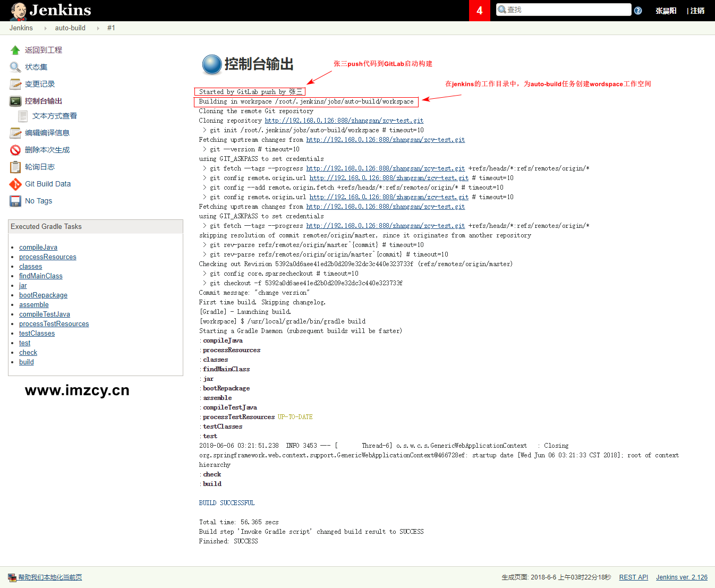Image resolution: width=715 pixels, height=588 pixels.
Task: Open the clipboard icon for 轮询日志
Action: click(15, 167)
